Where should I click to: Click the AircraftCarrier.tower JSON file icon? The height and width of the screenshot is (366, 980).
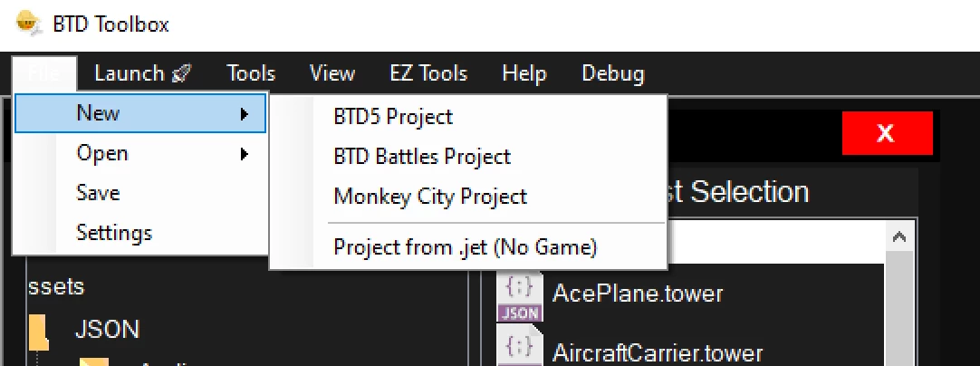[x=519, y=346]
